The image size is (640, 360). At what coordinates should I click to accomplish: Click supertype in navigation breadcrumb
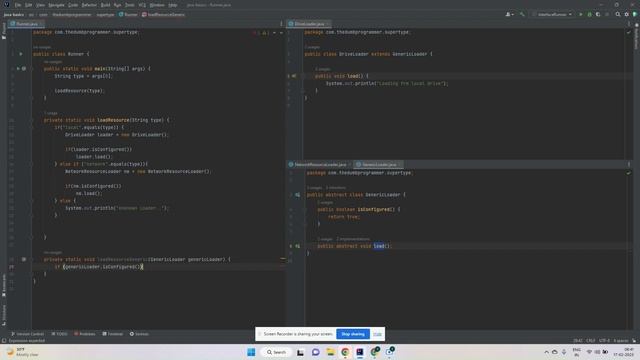pos(105,15)
